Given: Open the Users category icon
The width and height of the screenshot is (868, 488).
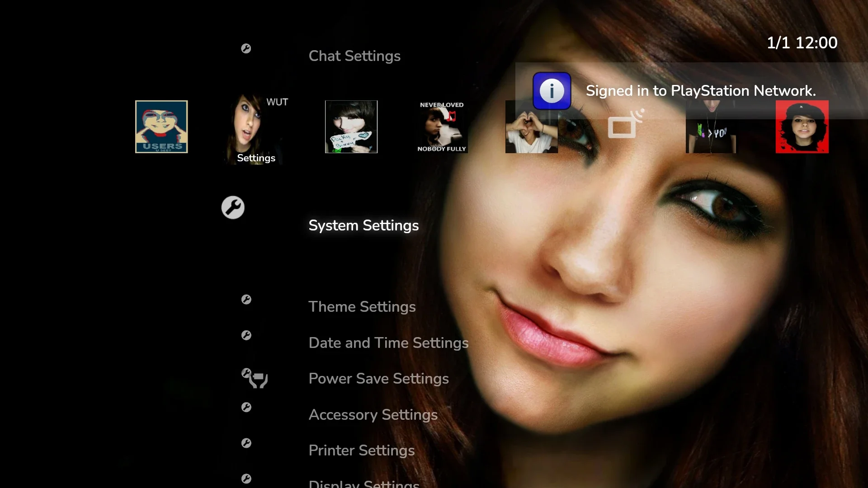Looking at the screenshot, I should (x=161, y=127).
